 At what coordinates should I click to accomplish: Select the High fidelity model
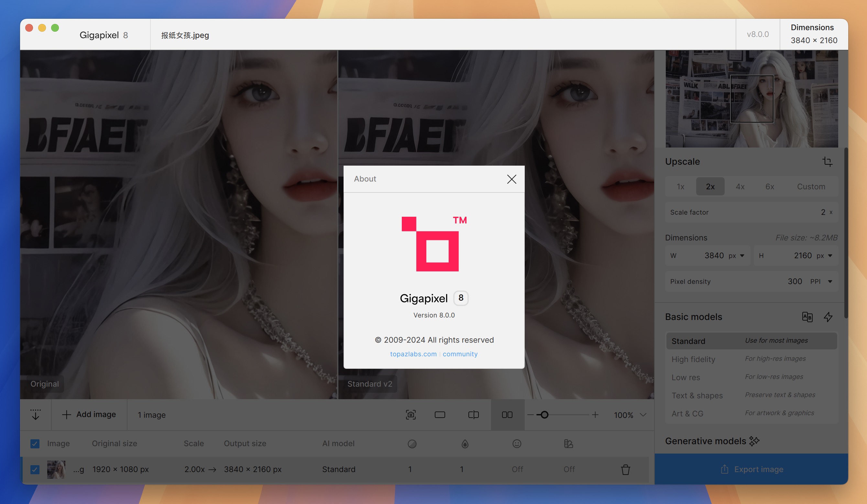pos(752,359)
